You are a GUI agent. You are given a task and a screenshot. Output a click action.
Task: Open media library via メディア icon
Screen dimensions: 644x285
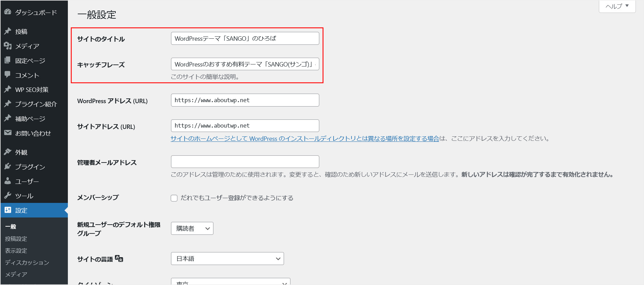(x=7, y=46)
